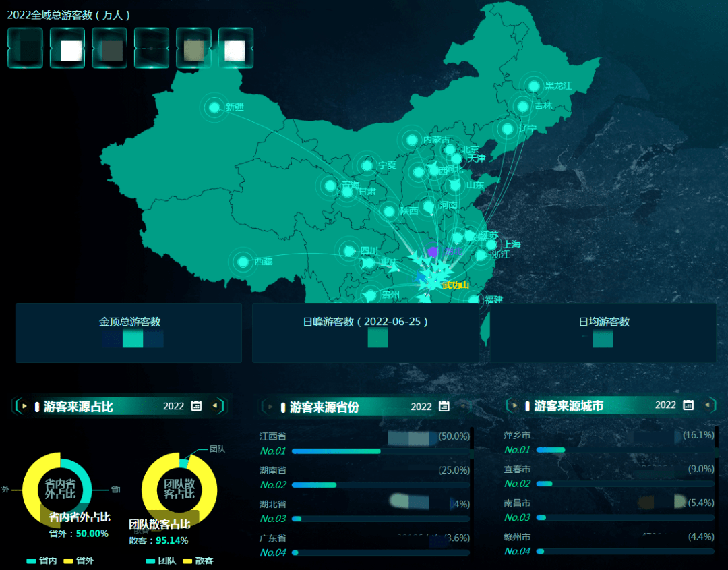Viewport: 728px width, 570px height.
Task: Toggle 散客 legend item
Action: coord(197,561)
